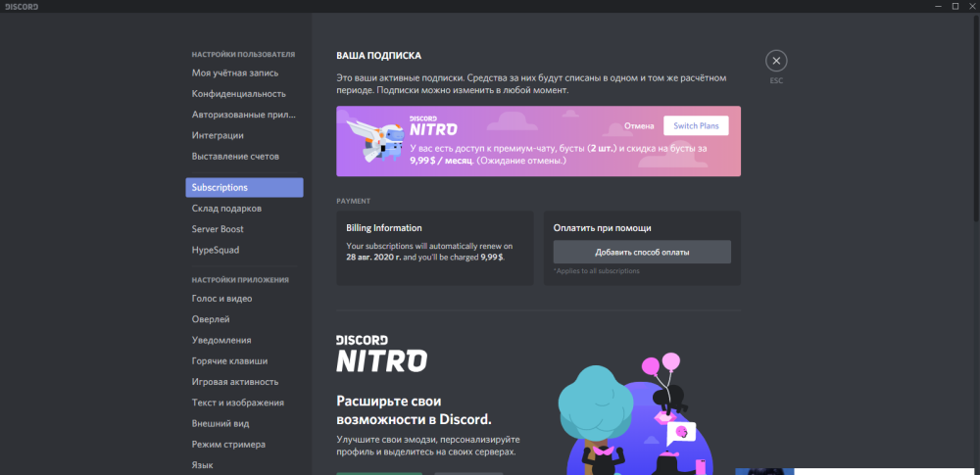Click the large Discord Nitro logo

coord(381,354)
